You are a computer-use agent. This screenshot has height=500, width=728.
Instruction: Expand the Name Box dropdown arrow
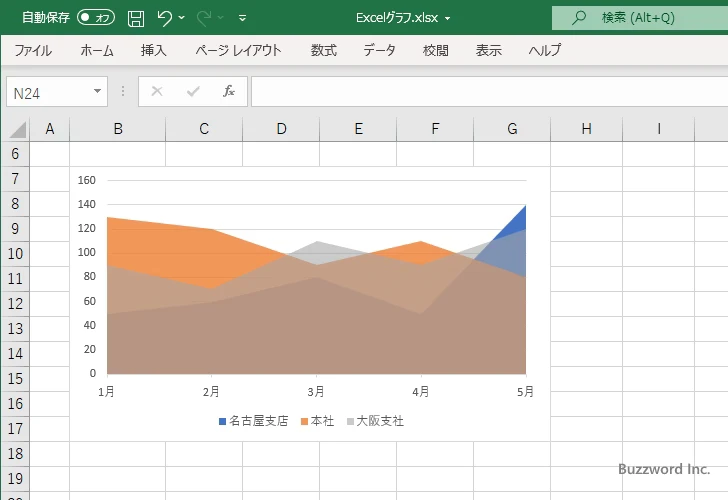click(97, 91)
